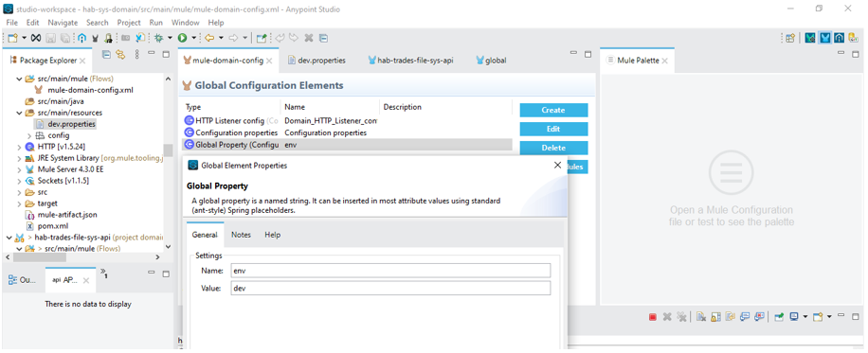Click the green Run button icon
The height and width of the screenshot is (353, 868).
[x=182, y=38]
